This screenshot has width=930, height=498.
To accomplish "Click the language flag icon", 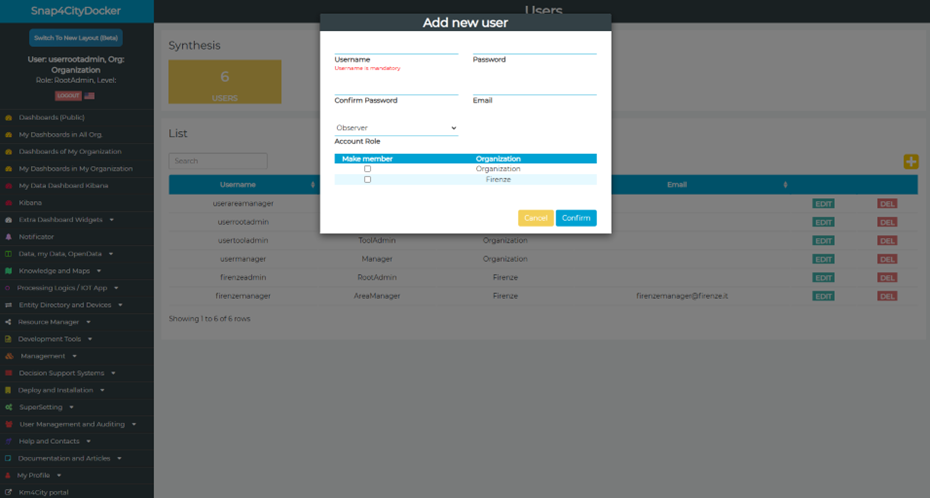I will (x=89, y=96).
